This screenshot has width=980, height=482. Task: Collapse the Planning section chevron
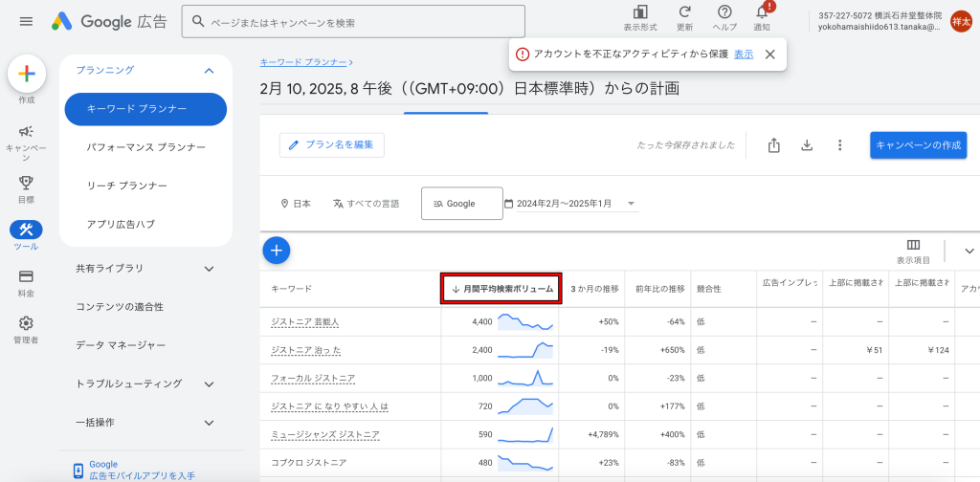coord(209,70)
